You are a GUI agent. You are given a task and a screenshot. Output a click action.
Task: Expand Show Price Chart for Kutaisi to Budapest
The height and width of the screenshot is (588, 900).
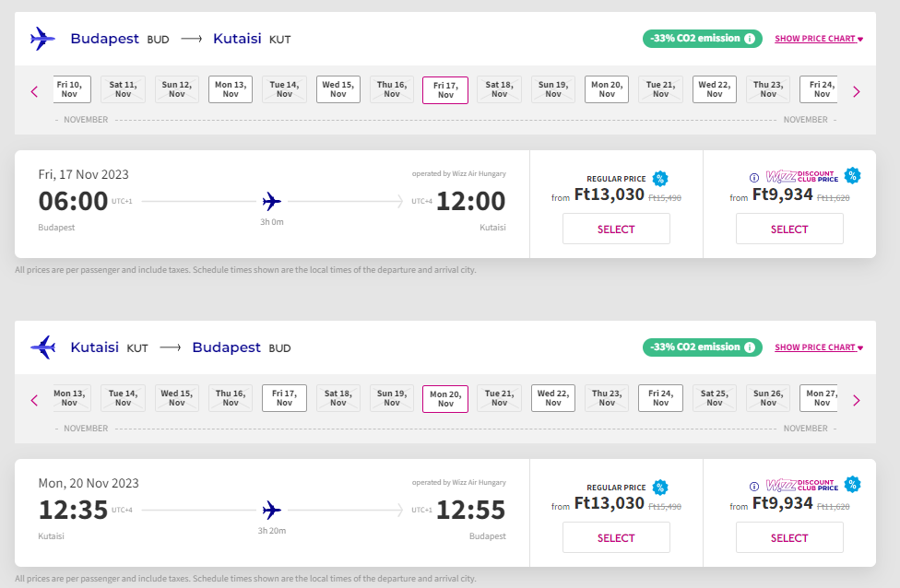click(818, 347)
